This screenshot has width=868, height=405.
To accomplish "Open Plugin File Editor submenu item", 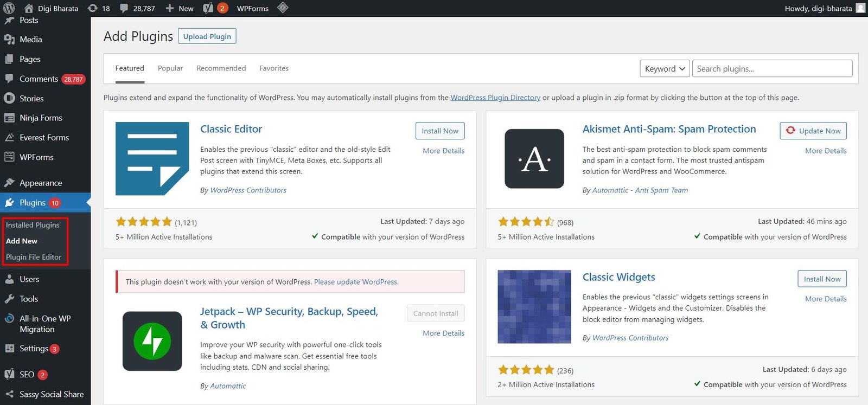I will pos(34,257).
